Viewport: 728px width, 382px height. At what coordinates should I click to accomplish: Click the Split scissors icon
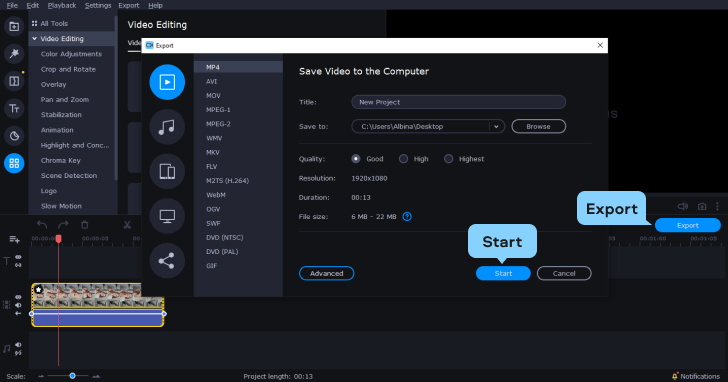[127, 225]
